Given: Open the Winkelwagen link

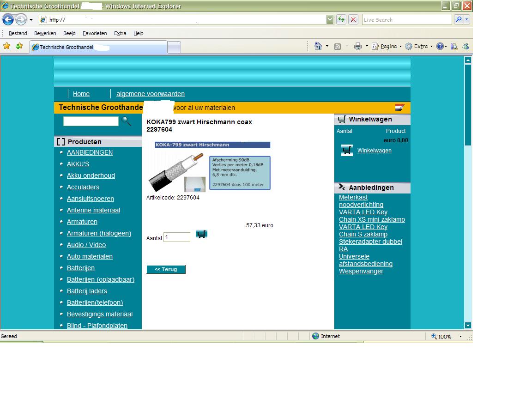Looking at the screenshot, I should [374, 151].
